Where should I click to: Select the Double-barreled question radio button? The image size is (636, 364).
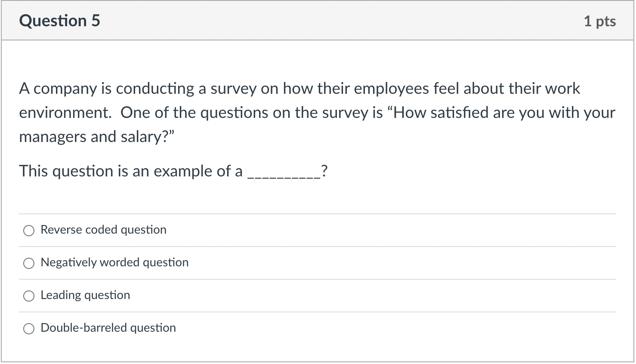click(x=29, y=328)
